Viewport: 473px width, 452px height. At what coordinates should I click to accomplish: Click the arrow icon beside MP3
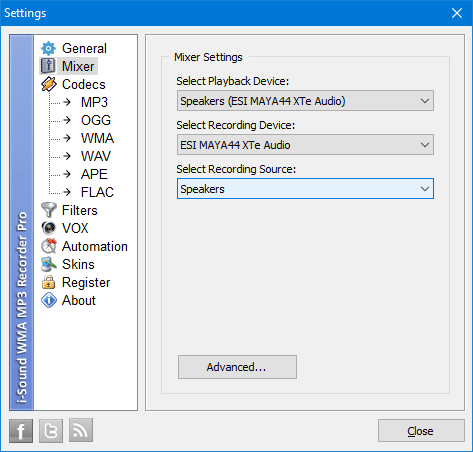[67, 102]
